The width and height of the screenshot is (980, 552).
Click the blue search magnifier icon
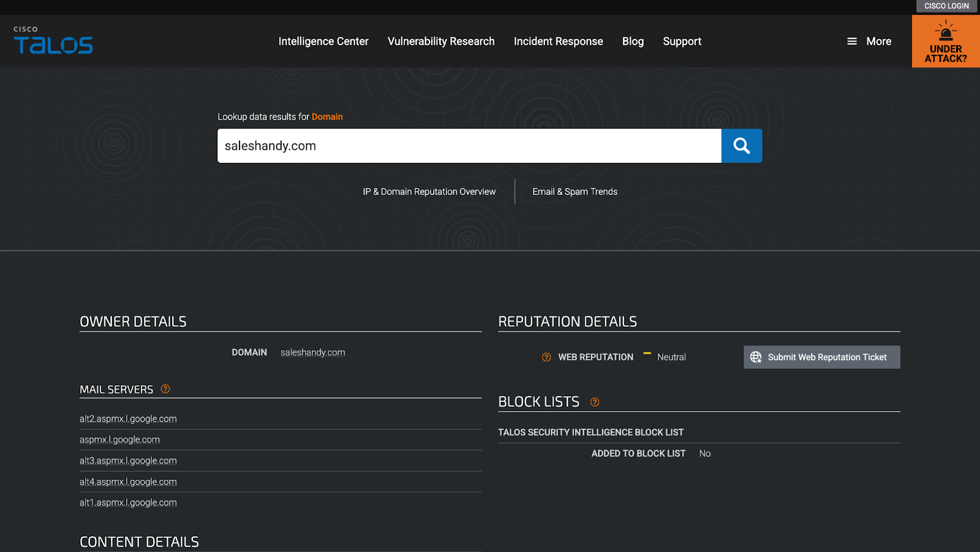pyautogui.click(x=741, y=146)
